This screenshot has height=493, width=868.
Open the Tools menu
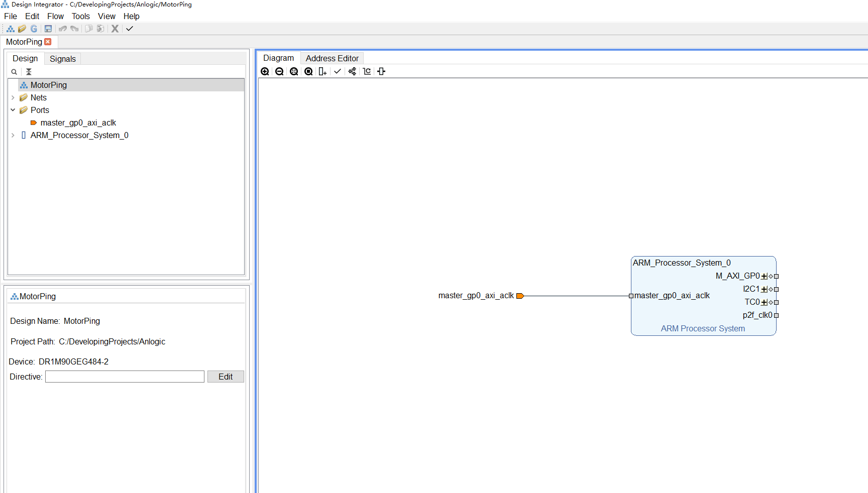pos(81,16)
